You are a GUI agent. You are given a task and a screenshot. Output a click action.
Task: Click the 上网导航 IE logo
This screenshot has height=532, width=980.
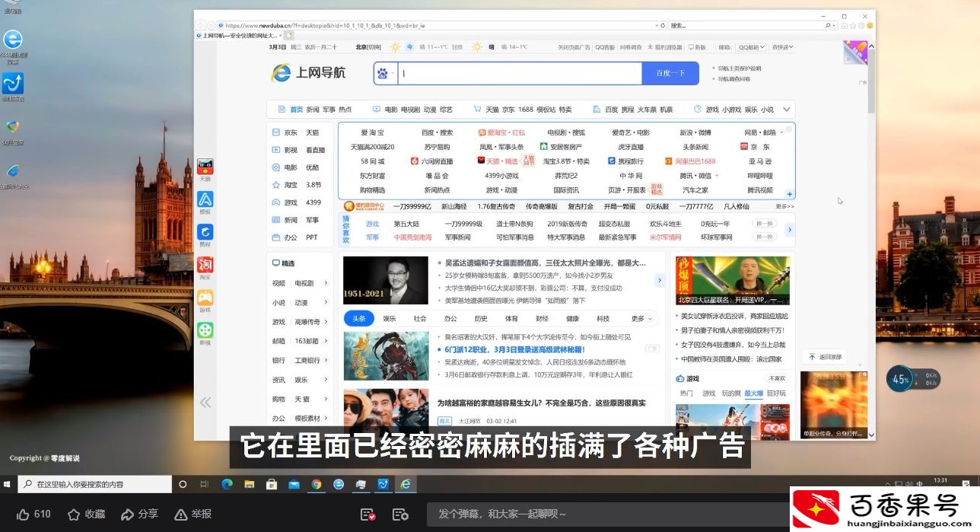point(308,72)
